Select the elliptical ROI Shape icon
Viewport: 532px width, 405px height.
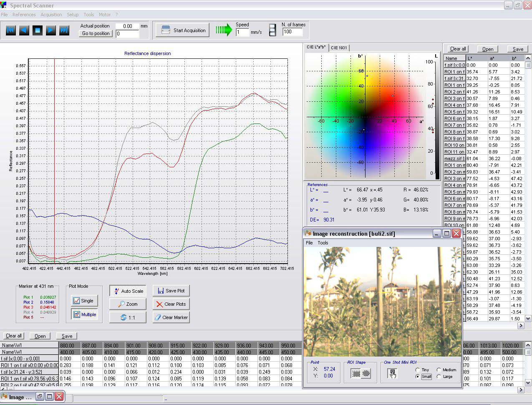coord(366,372)
